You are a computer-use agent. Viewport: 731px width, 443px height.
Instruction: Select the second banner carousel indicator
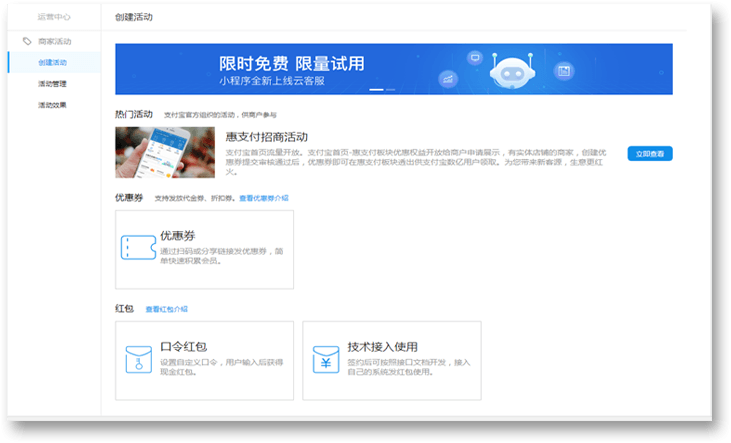point(390,90)
